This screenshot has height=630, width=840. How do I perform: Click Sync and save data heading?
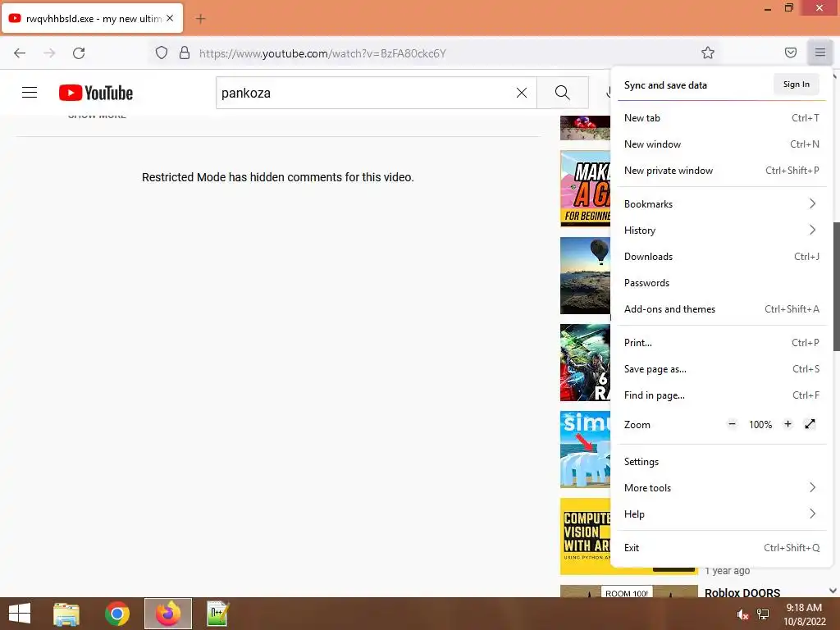click(665, 85)
